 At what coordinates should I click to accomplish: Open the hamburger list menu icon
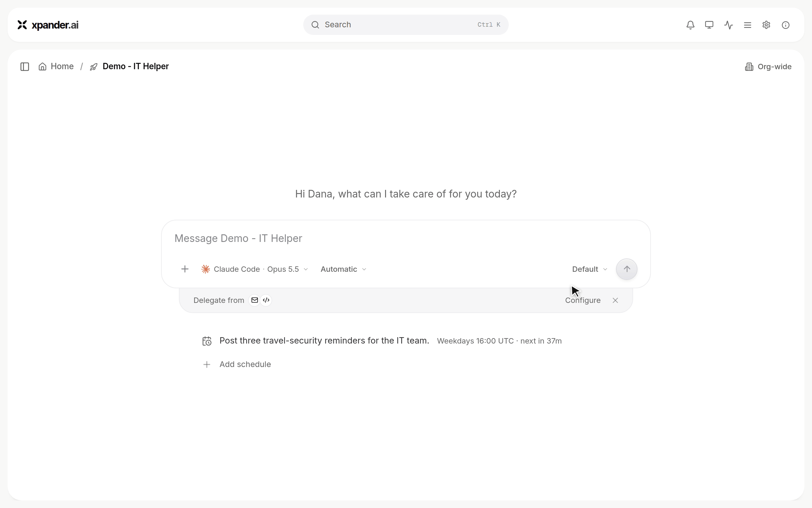pos(748,25)
